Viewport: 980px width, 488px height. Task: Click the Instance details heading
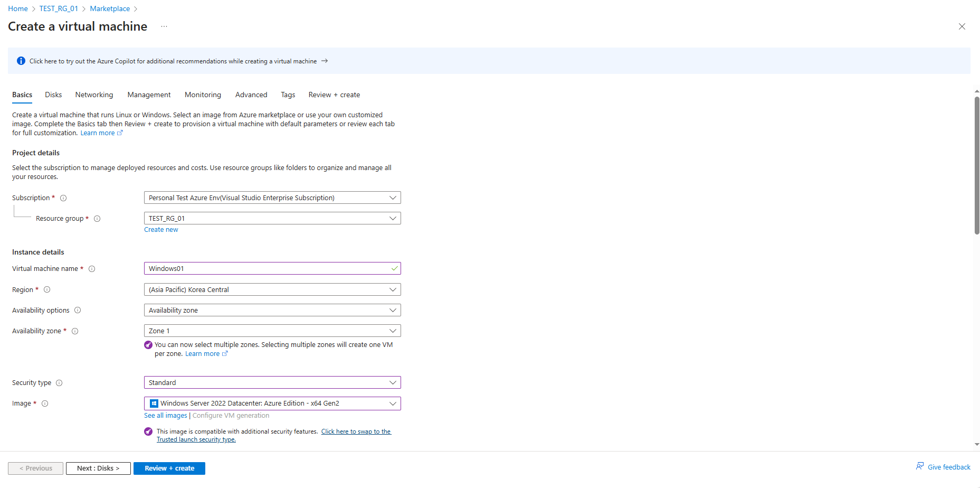(38, 252)
